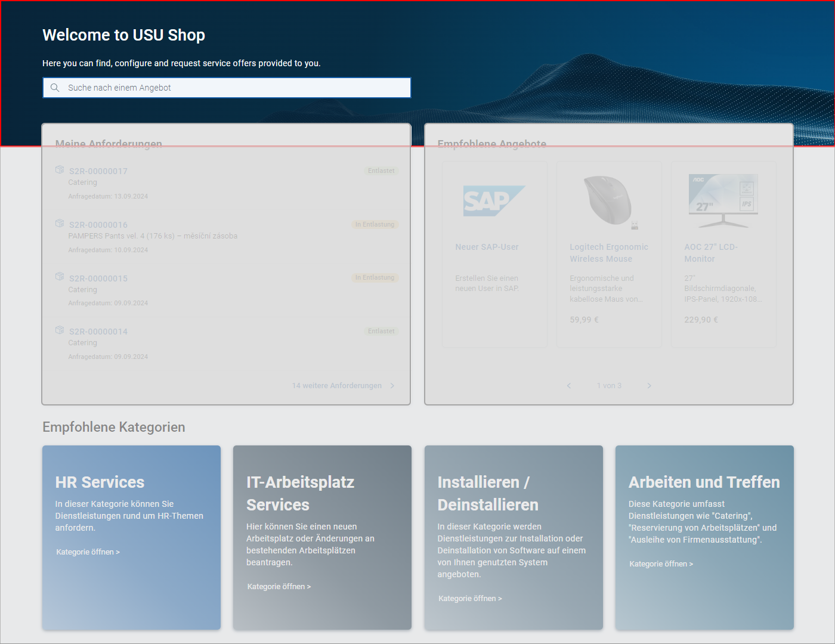Open the IT-Arbeitsplatz Services category

(x=279, y=587)
